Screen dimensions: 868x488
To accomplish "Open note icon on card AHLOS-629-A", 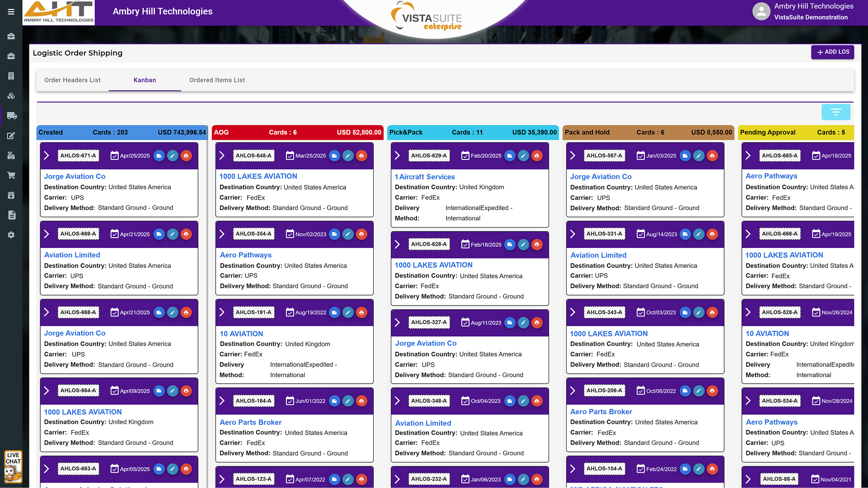I will (x=510, y=156).
